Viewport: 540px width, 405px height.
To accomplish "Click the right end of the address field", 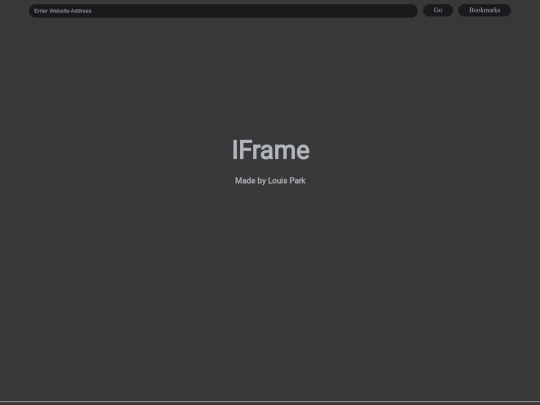I will 410,11.
